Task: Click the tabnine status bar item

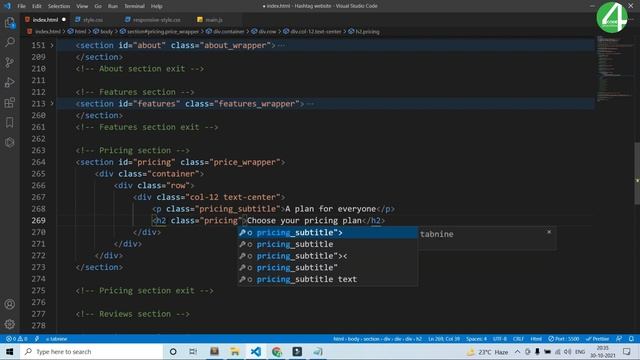Action: tap(56, 339)
